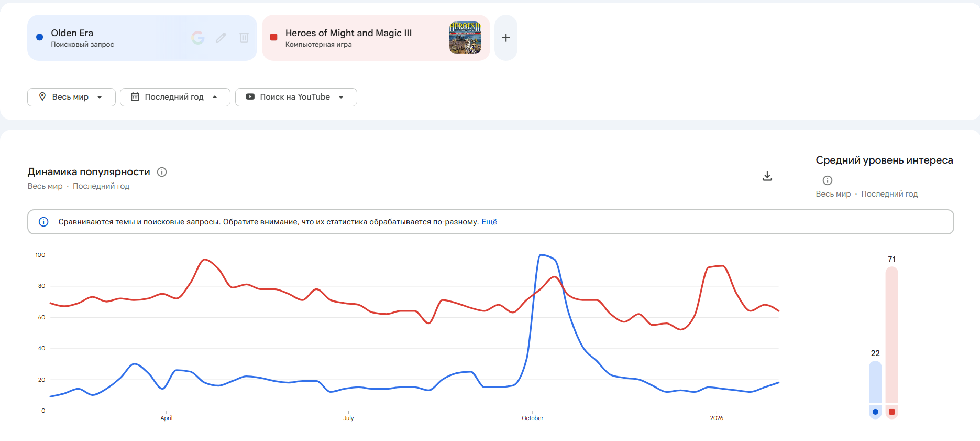Click the red Heroes III color square

click(x=273, y=37)
